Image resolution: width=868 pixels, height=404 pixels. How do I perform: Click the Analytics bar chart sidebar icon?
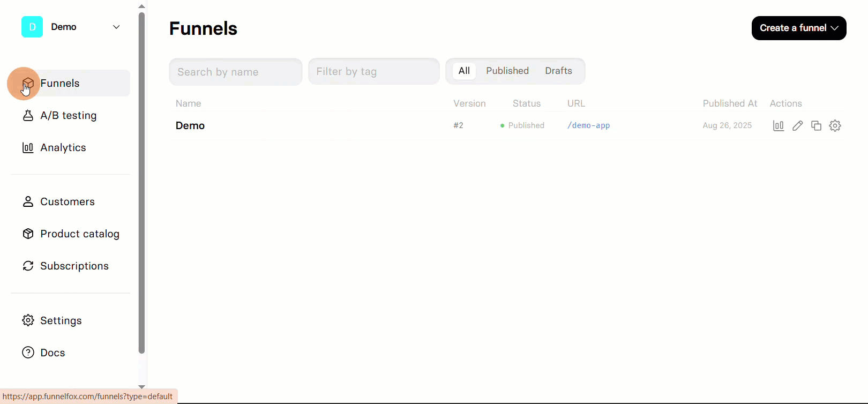tap(28, 147)
